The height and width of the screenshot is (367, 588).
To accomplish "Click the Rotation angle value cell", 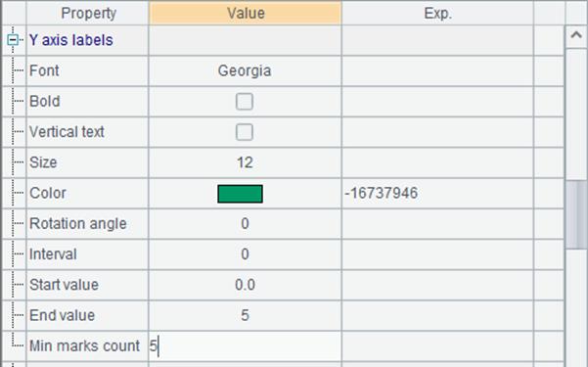I will click(245, 224).
